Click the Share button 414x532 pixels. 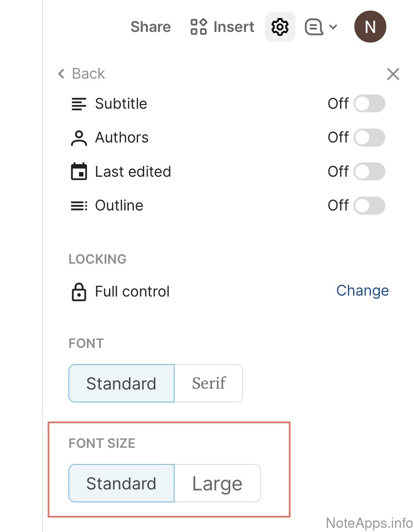coord(151,27)
